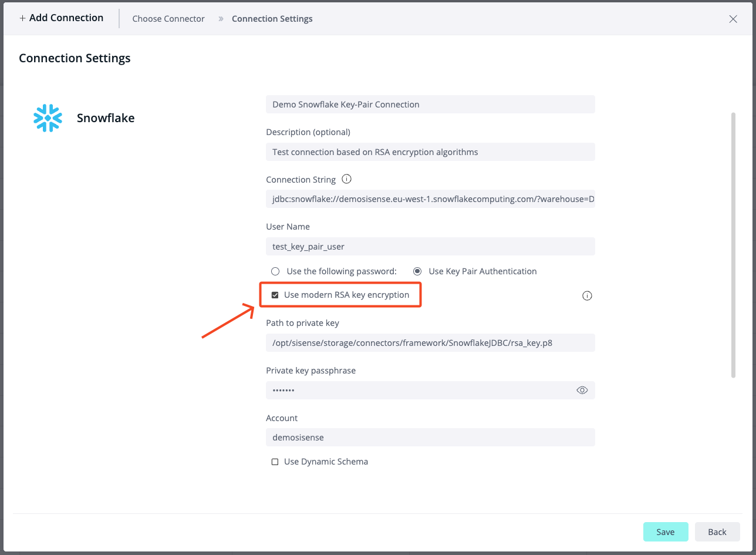The image size is (756, 555).
Task: Edit the Account field
Action: coord(430,438)
